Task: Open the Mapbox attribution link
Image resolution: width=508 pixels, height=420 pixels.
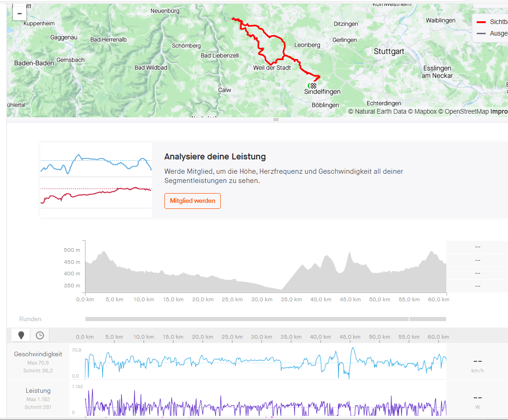Action: [x=423, y=111]
